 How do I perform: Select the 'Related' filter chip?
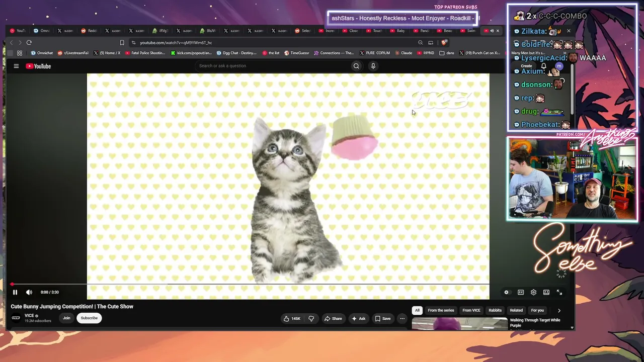pos(516,310)
